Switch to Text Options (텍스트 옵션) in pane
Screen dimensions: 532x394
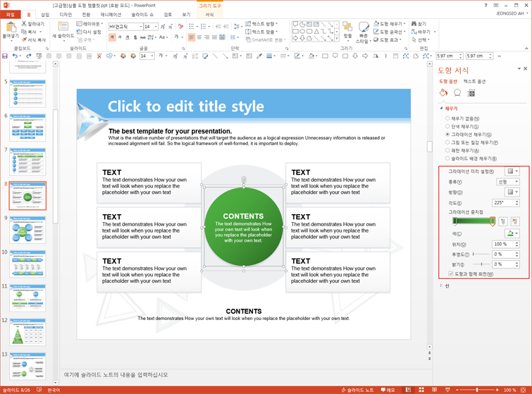click(x=474, y=82)
